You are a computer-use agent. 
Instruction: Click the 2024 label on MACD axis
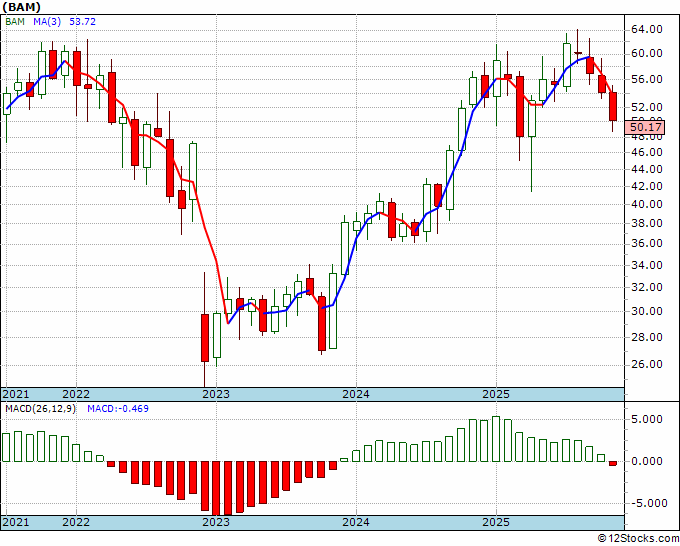[x=356, y=522]
